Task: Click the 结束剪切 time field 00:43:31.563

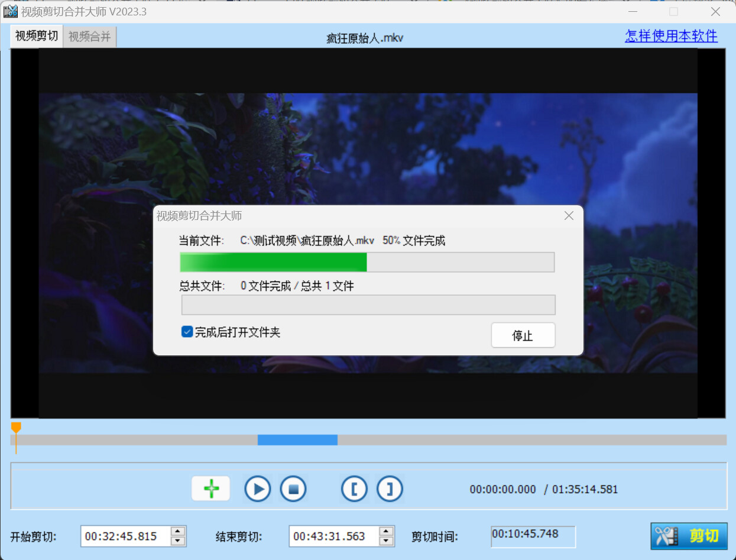Action: click(334, 536)
